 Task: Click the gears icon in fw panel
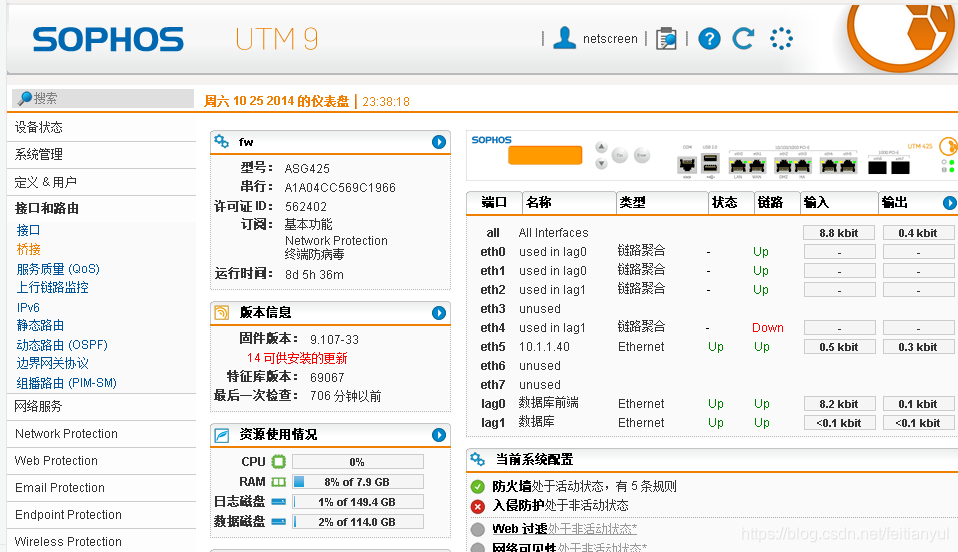pos(222,142)
